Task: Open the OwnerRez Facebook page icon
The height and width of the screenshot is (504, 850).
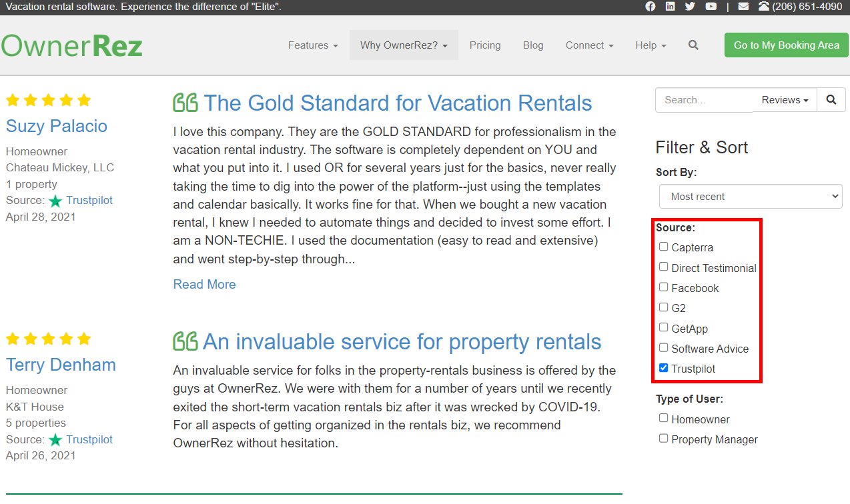Action: click(x=651, y=7)
